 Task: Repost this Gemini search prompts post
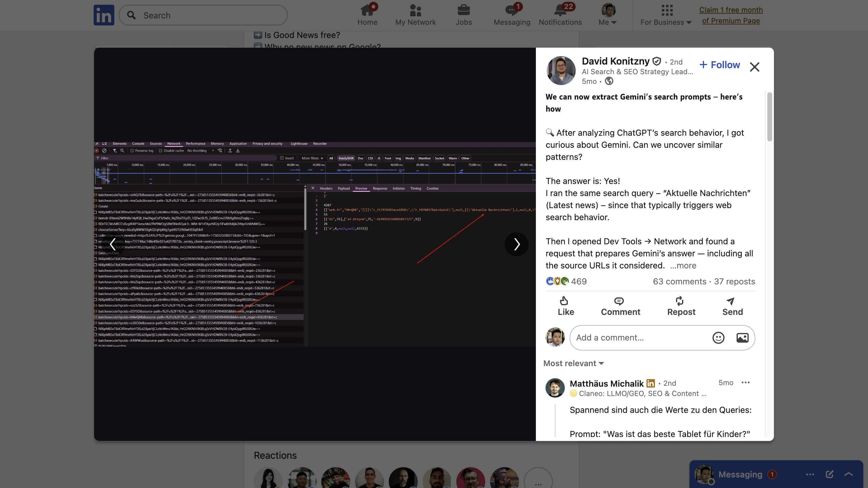pyautogui.click(x=681, y=306)
